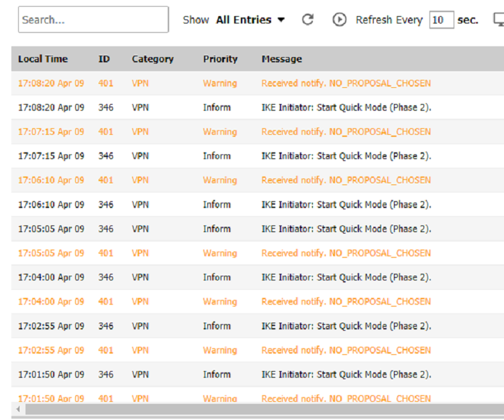Start auto-refresh with the play icon

(x=340, y=19)
